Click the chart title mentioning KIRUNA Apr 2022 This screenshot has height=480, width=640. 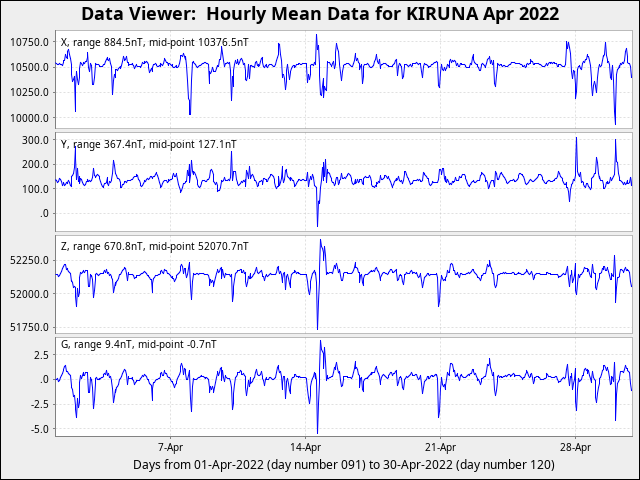[320, 14]
